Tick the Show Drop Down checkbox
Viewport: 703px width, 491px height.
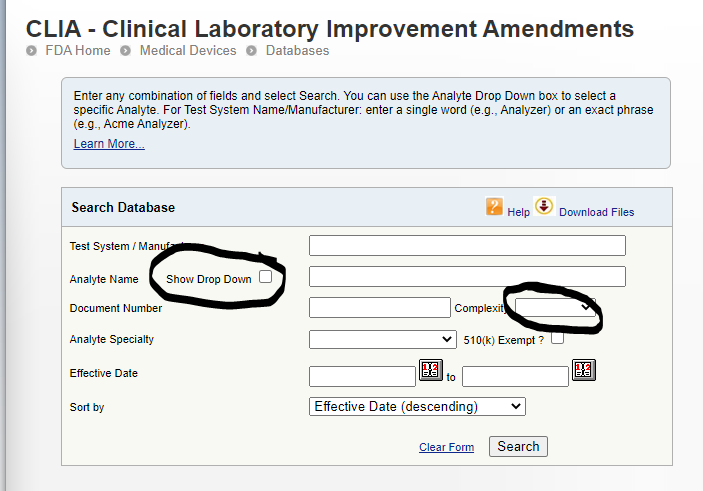(265, 277)
